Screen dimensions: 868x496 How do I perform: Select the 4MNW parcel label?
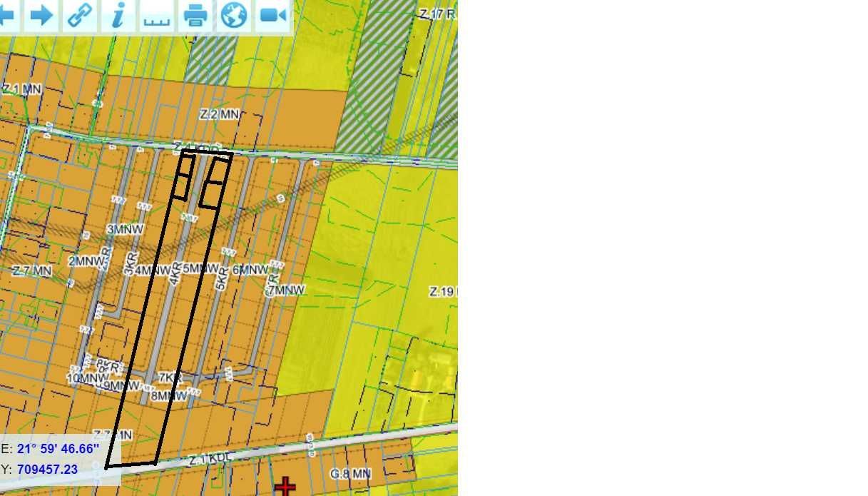(152, 270)
